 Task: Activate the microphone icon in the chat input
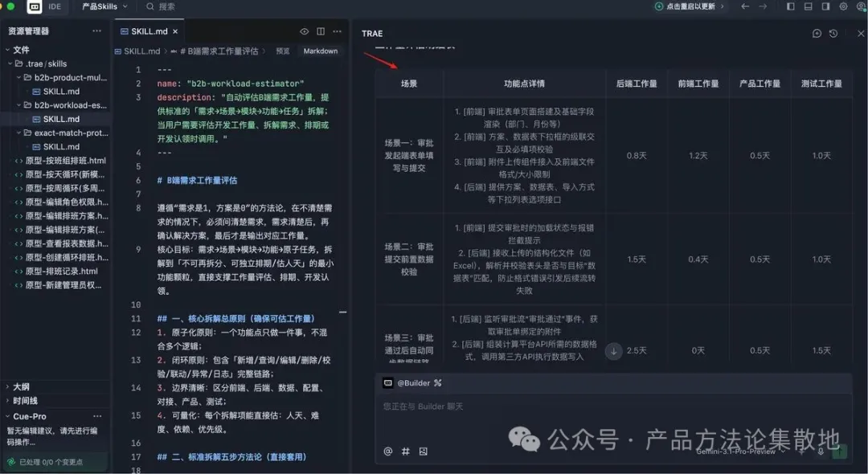(x=821, y=452)
